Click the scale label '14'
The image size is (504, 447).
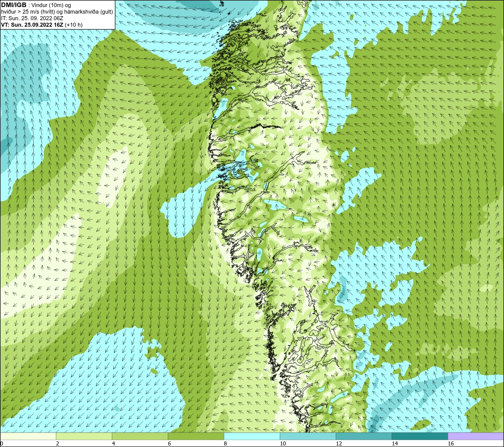click(395, 443)
